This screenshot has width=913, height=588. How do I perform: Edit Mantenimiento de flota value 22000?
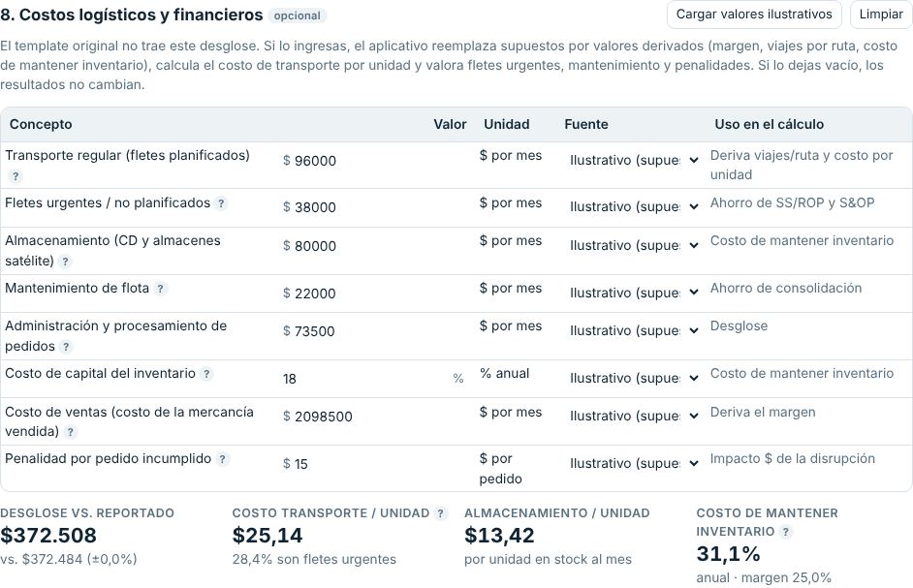pyautogui.click(x=372, y=293)
